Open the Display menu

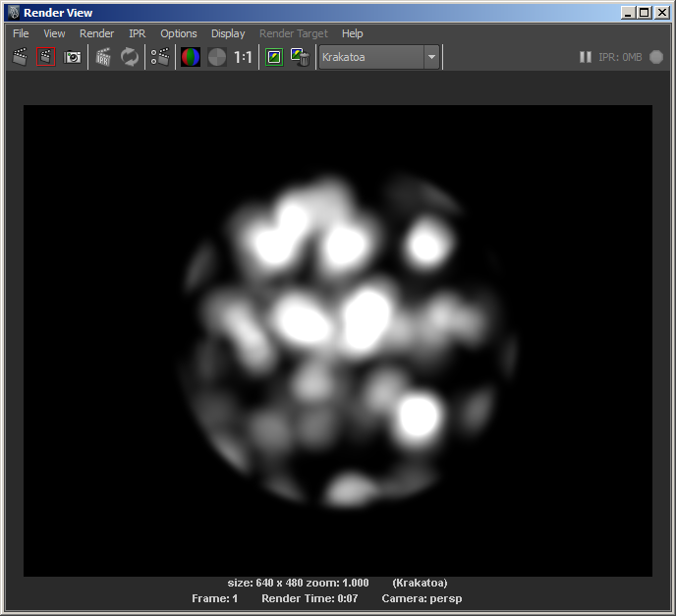[x=228, y=33]
